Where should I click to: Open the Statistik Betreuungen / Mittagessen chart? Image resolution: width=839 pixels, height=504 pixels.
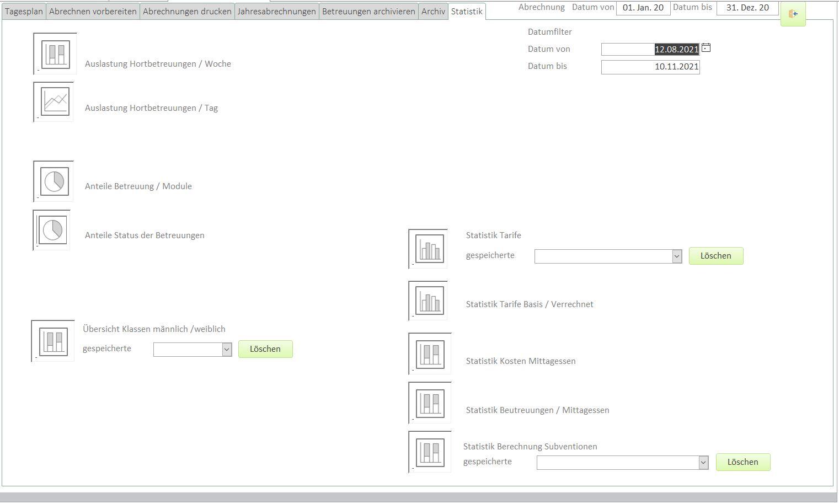pos(430,403)
